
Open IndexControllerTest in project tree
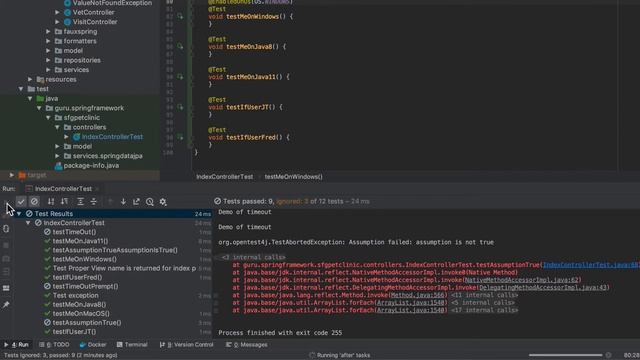112,137
